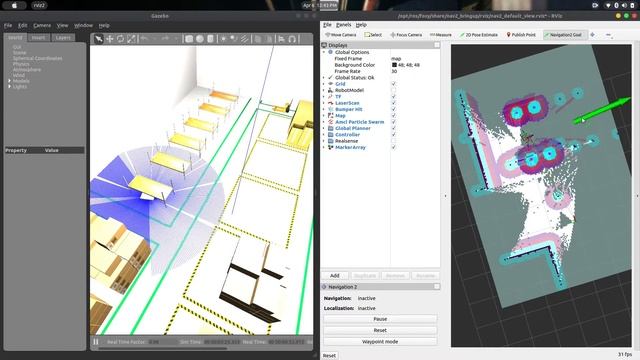
Task: Click the Fixed Frame map value
Action: 396,59
